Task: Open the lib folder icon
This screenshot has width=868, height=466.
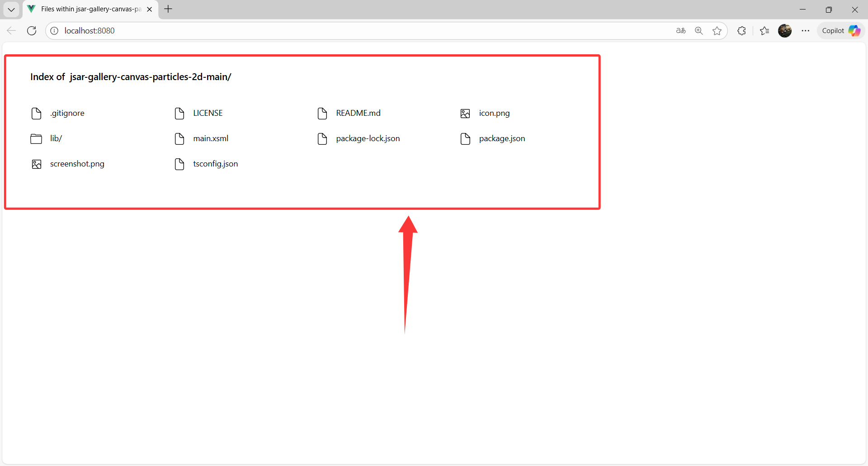Action: 36,138
